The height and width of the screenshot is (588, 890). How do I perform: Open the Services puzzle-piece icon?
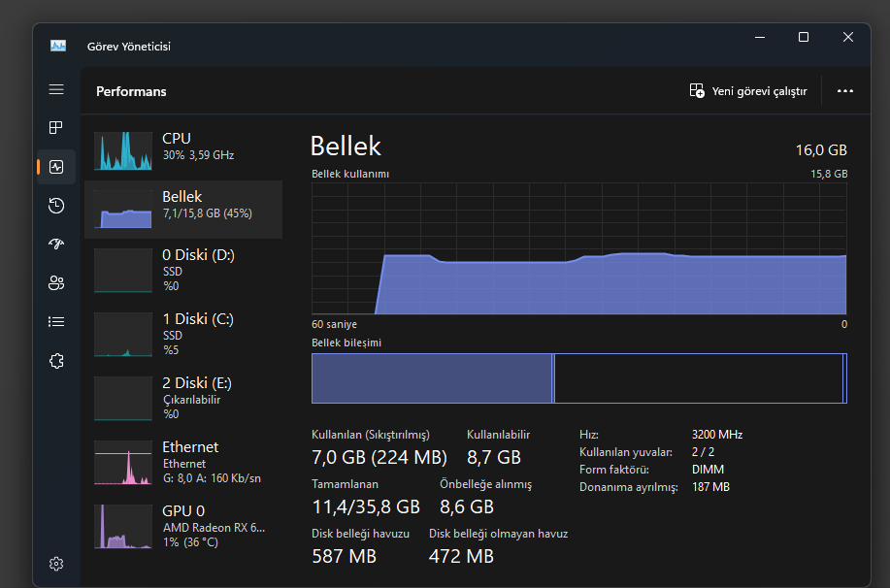(56, 361)
